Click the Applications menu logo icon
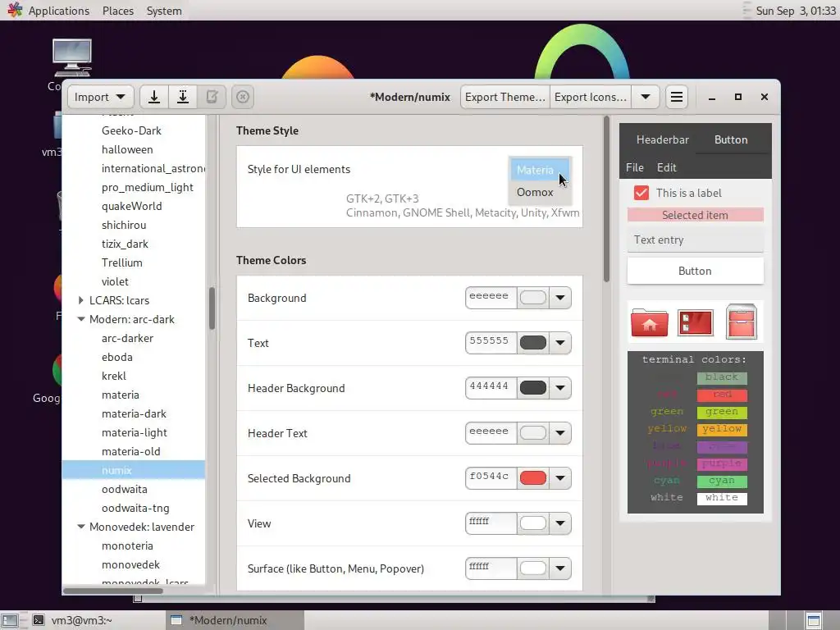 (15, 10)
